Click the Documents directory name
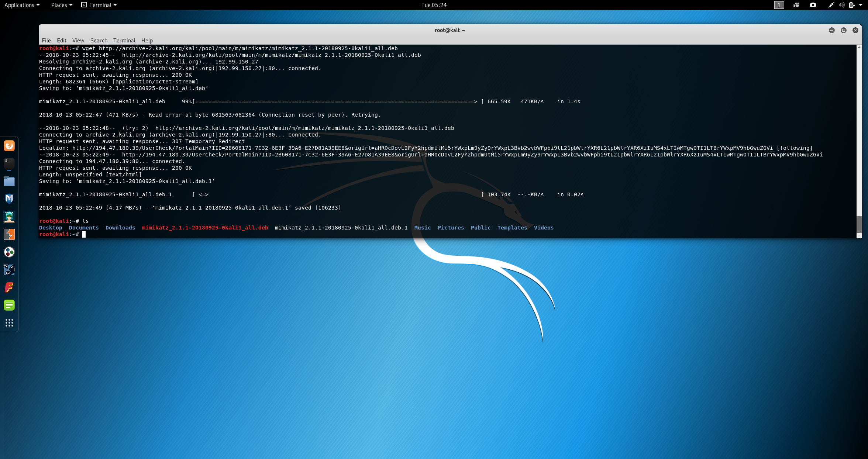The width and height of the screenshot is (868, 459). pos(84,228)
